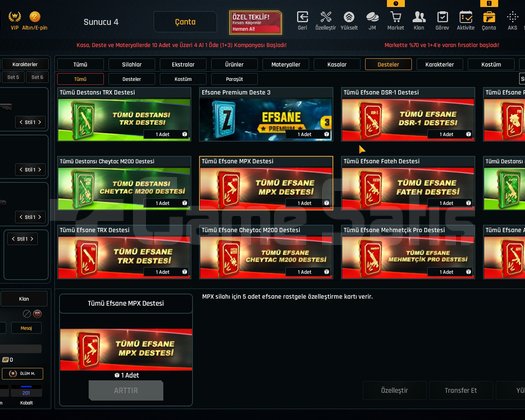Click info icon on Efsane Mehmetçik Pro Destesi card
This screenshot has height=420, width=525.
click(x=468, y=272)
